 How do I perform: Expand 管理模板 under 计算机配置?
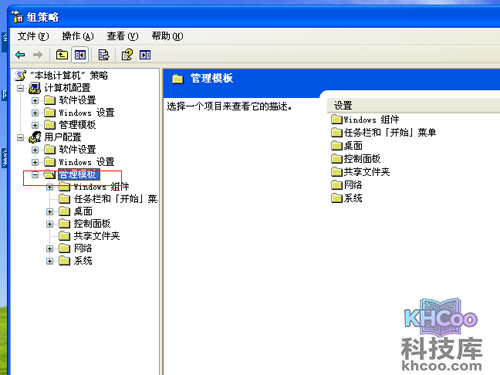click(35, 125)
